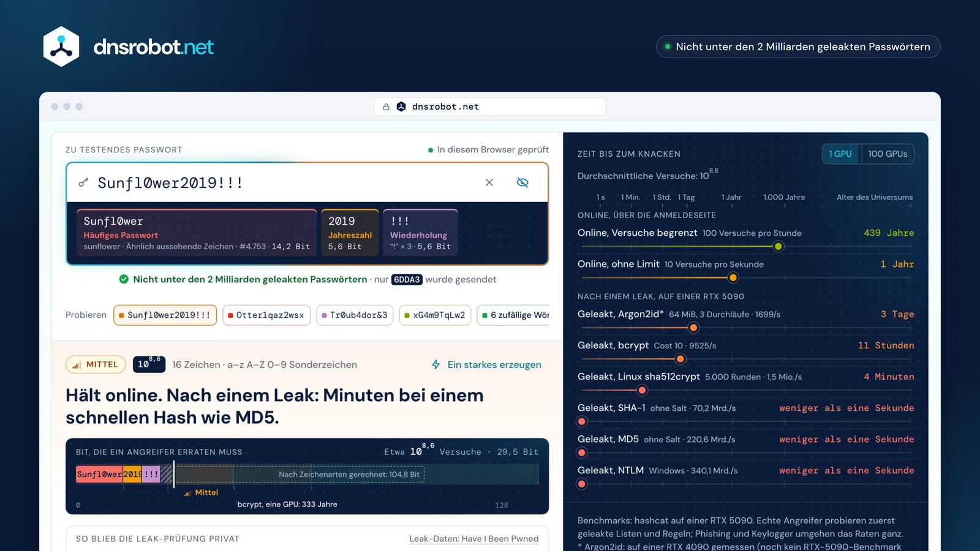Clear the password with the X icon
The height and width of the screenshot is (551, 980).
pyautogui.click(x=489, y=182)
